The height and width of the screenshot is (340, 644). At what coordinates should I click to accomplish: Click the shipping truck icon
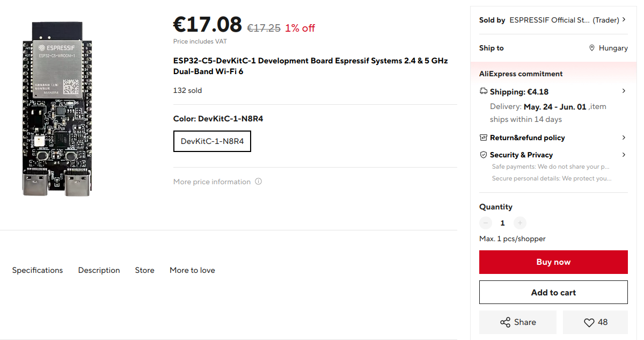click(484, 91)
